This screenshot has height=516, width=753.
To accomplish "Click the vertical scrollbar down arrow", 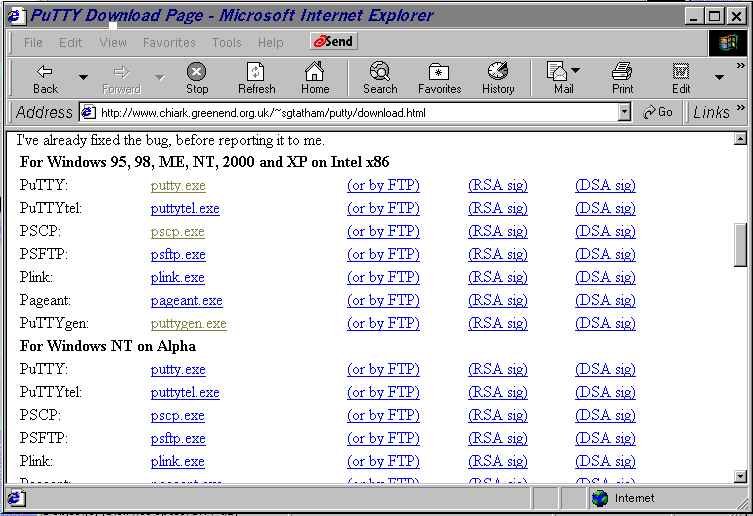I will click(x=740, y=477).
